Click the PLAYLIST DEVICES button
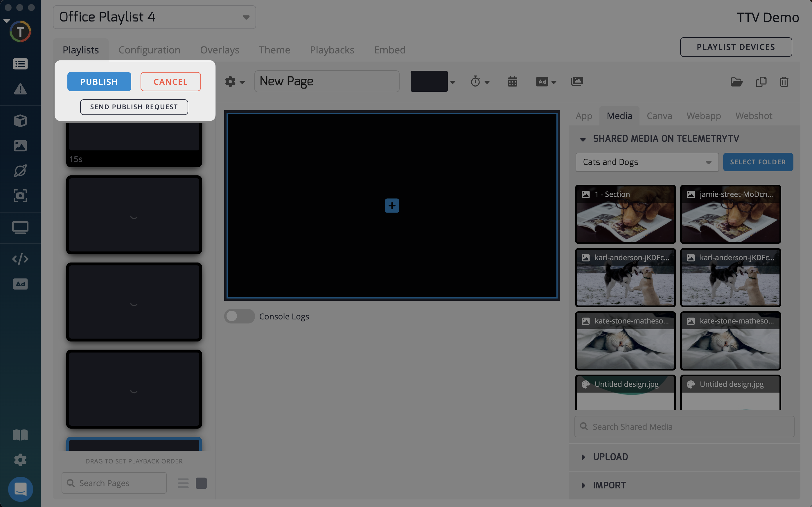Screen dimensions: 812x507 (x=736, y=47)
